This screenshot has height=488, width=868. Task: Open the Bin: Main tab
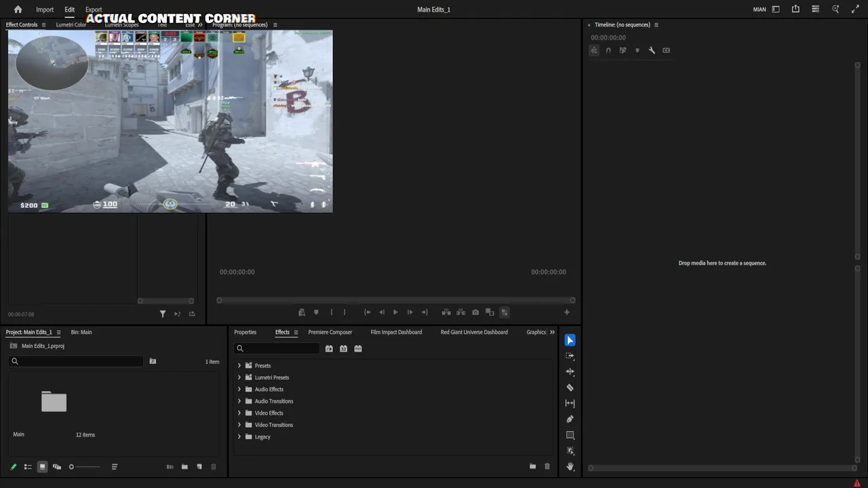pos(81,332)
